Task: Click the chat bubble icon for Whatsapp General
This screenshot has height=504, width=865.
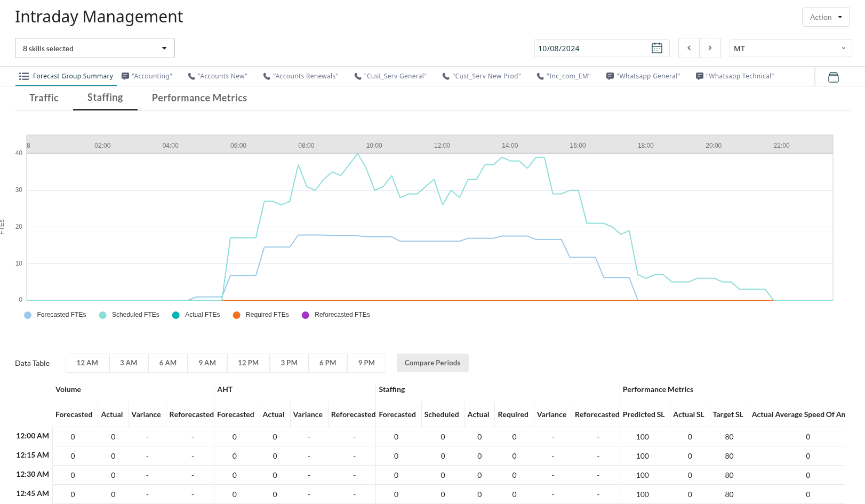Action: [x=610, y=76]
